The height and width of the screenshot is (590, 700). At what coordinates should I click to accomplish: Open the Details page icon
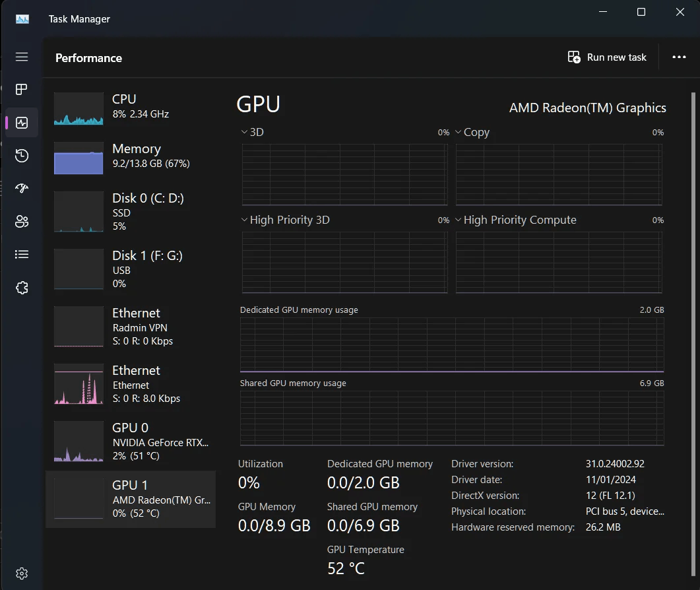[21, 254]
